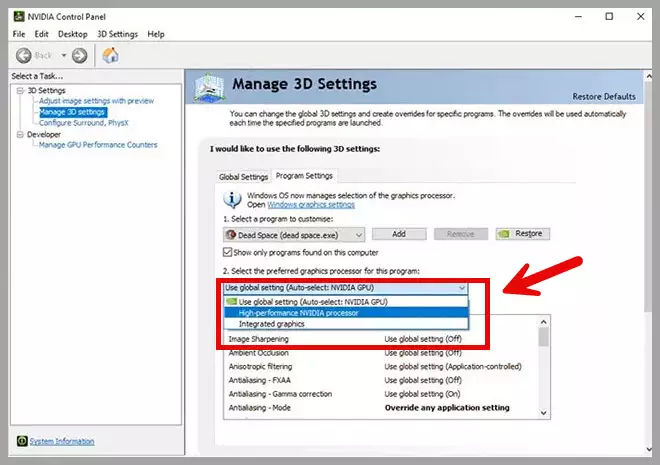The height and width of the screenshot is (465, 660).
Task: Open the Edit menu
Action: point(41,34)
